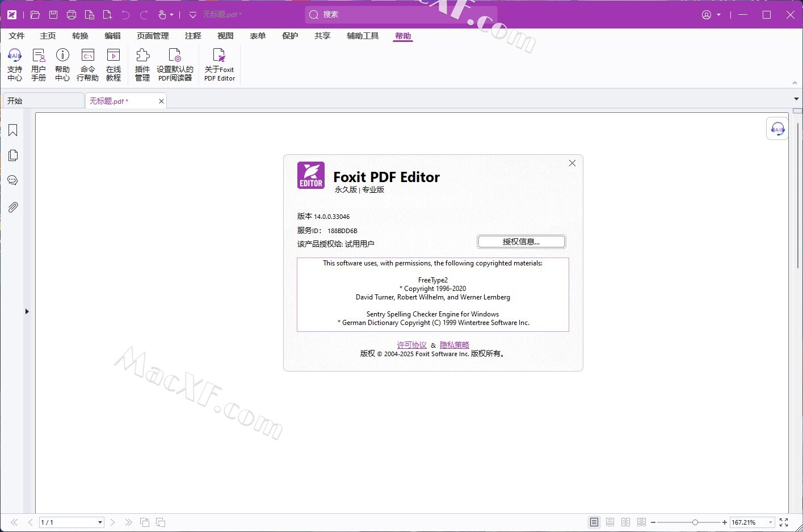Image resolution: width=803 pixels, height=532 pixels.
Task: Open Command Line Help (命令行帮助)
Action: point(87,65)
